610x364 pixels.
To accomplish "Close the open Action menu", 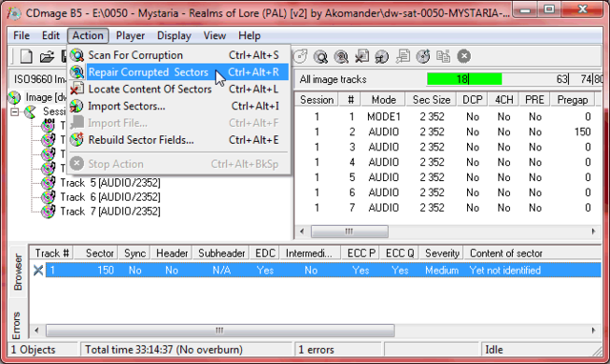I will [x=88, y=36].
